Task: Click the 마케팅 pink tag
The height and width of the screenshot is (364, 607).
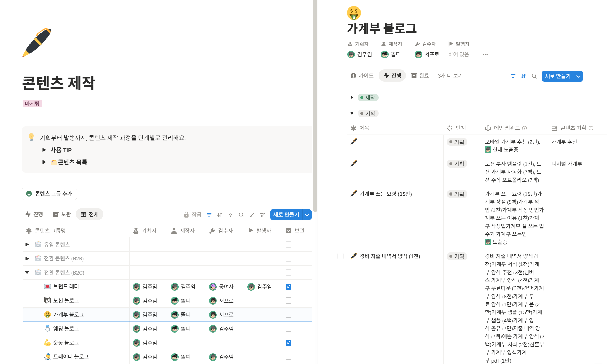Action: pos(32,104)
